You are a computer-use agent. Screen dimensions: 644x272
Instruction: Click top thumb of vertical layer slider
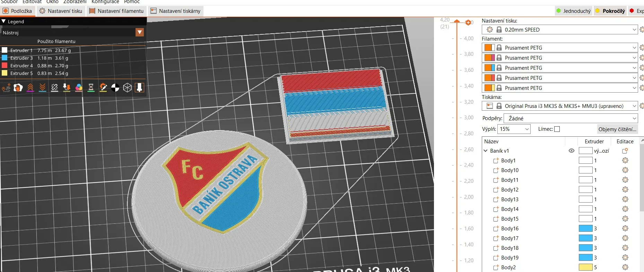(x=457, y=22)
